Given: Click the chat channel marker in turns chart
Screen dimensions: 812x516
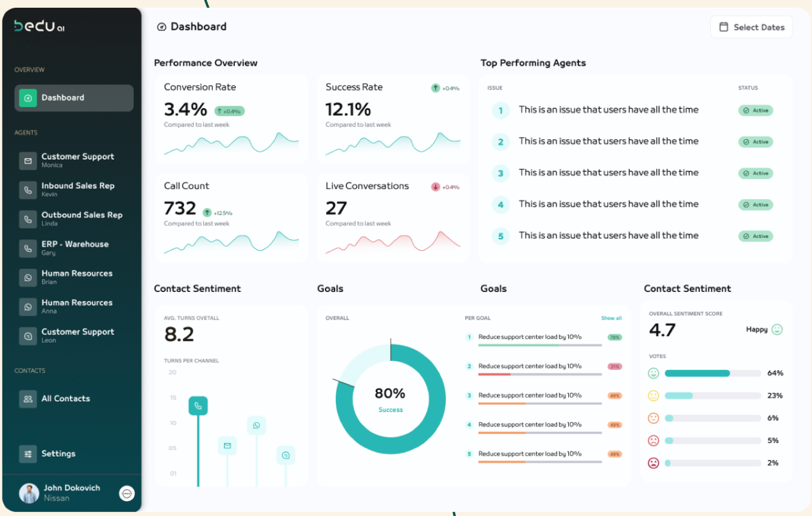Looking at the screenshot, I should [x=286, y=456].
